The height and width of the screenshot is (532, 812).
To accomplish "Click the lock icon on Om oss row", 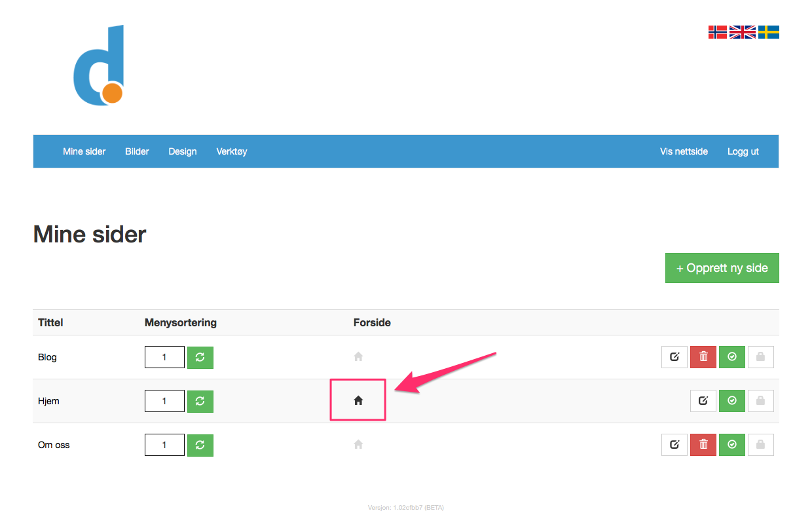I will 760,445.
